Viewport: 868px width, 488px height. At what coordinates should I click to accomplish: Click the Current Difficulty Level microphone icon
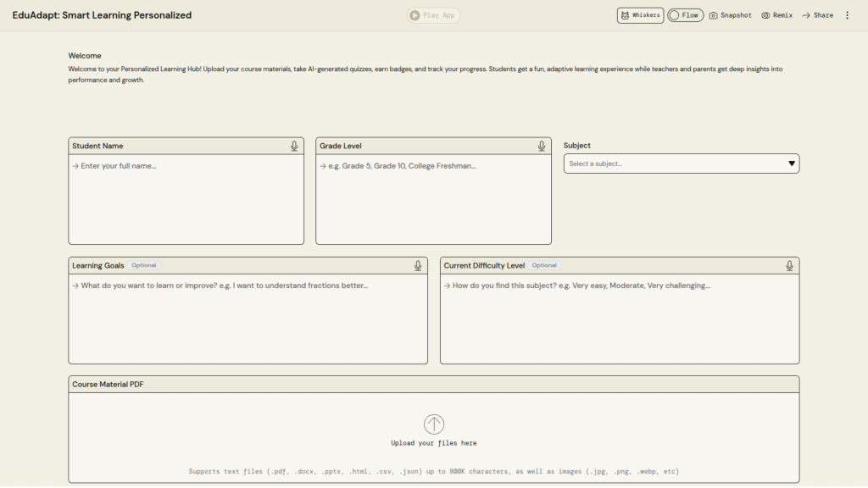[x=789, y=266]
